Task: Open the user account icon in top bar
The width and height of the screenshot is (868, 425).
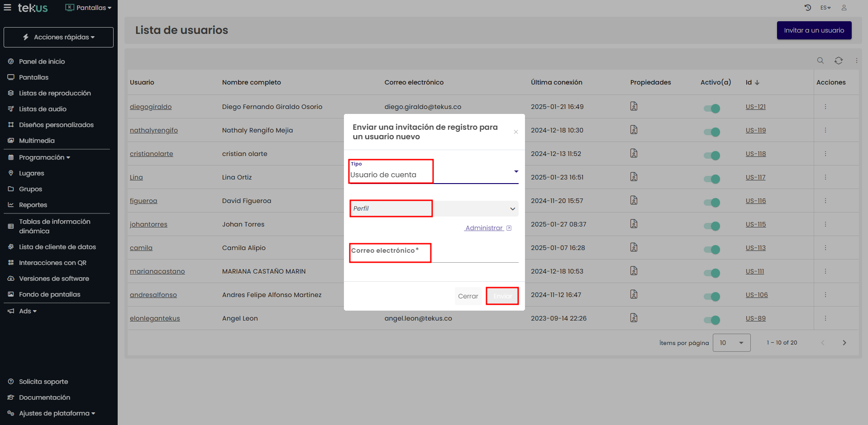Action: [x=844, y=8]
